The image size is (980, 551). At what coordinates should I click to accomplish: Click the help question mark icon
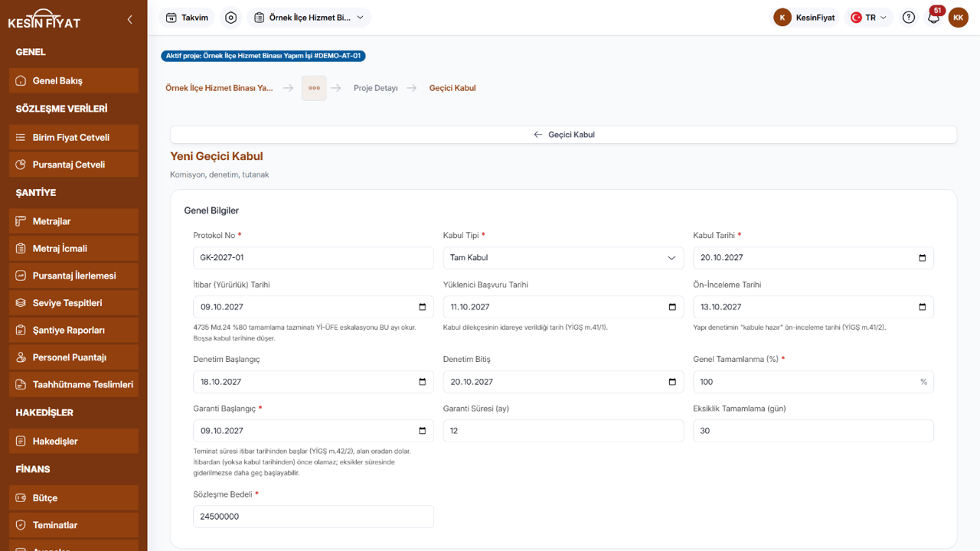click(x=909, y=18)
